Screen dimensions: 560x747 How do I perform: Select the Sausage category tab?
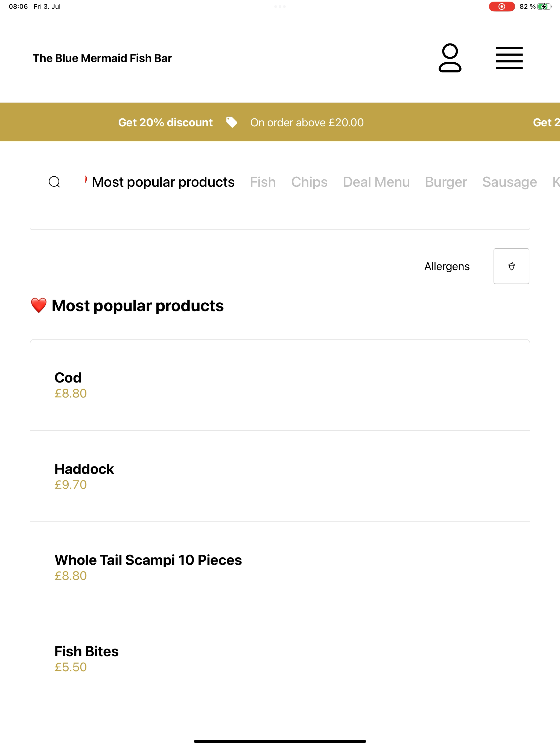(x=509, y=182)
